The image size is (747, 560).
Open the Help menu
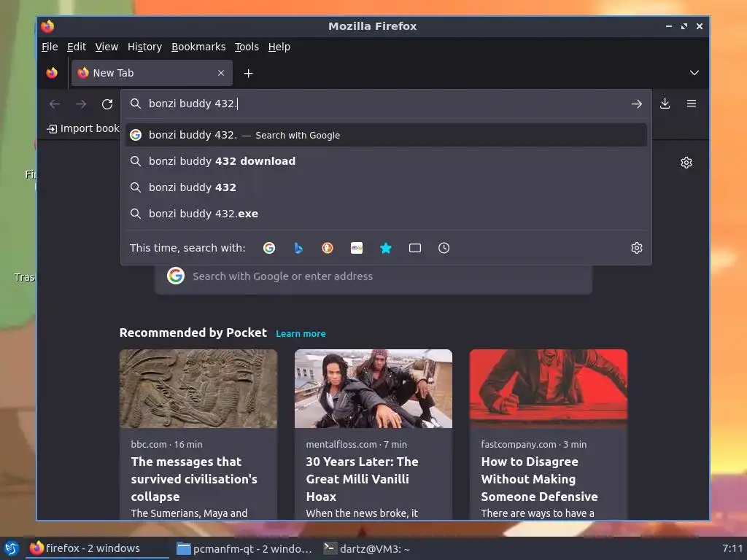tap(279, 47)
